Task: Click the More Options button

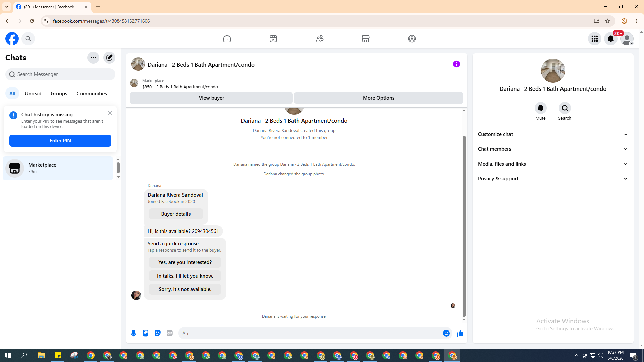Action: [x=379, y=98]
